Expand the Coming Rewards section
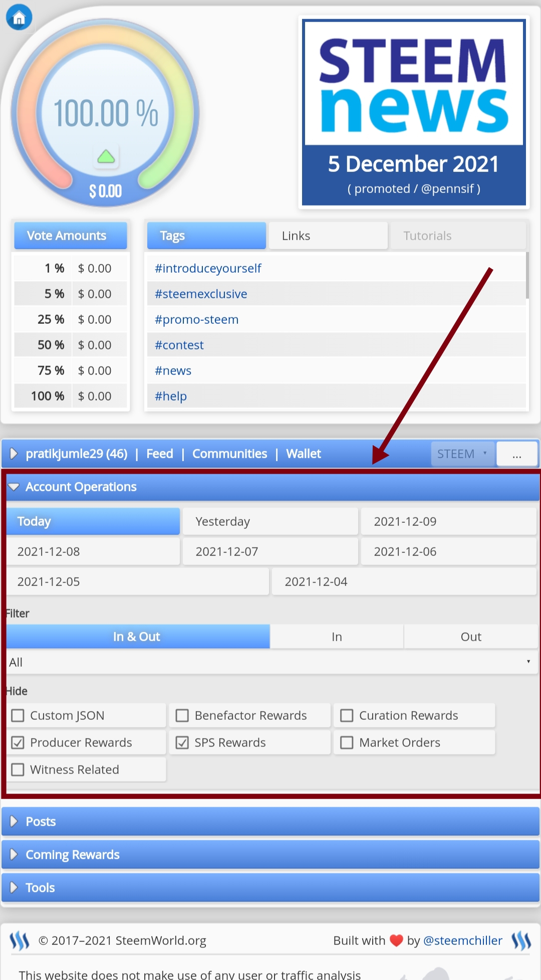541x980 pixels. pyautogui.click(x=270, y=855)
